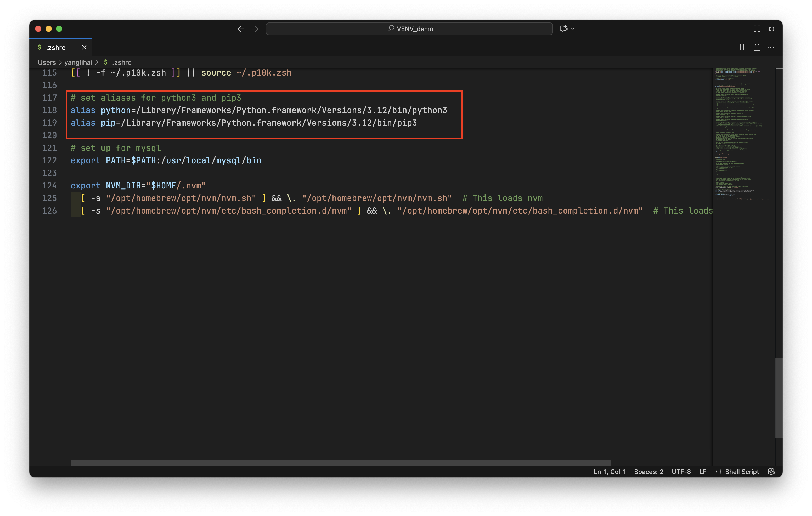Expand the yanglihai breadcrumb

point(78,62)
